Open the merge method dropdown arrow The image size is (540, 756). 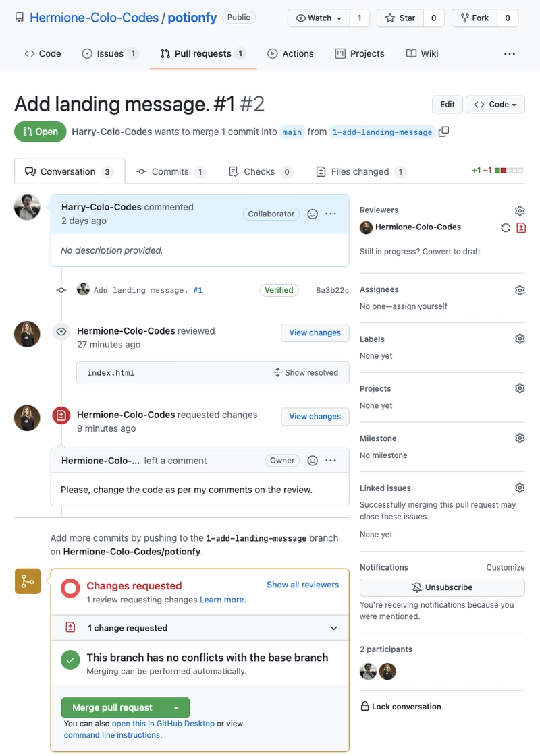[x=177, y=708]
